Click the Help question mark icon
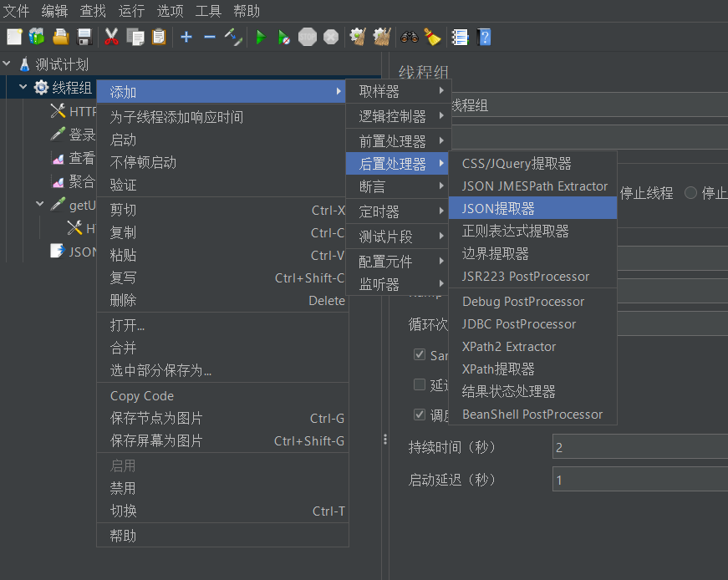Viewport: 728px width, 580px height. coord(484,37)
